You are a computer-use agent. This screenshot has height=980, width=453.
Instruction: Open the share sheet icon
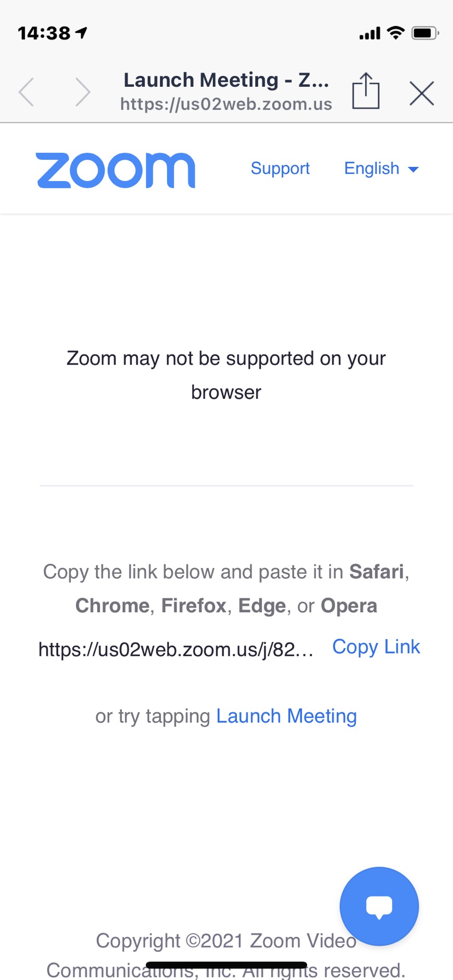[x=366, y=91]
